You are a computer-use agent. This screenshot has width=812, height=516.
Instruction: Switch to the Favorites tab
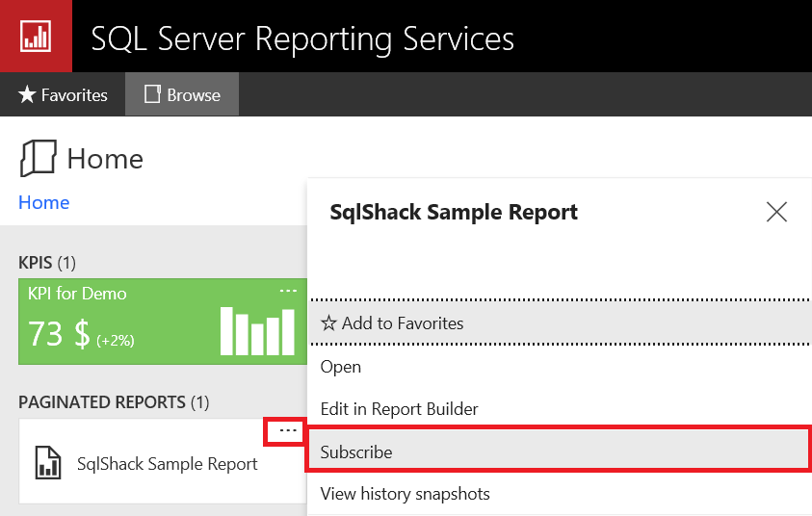coord(64,95)
